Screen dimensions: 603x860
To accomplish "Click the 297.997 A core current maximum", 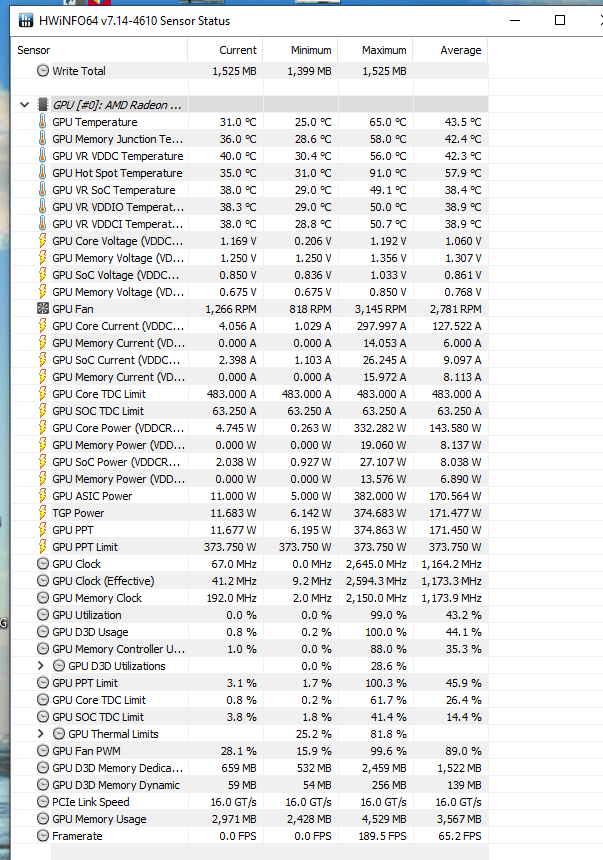I will 381,326.
